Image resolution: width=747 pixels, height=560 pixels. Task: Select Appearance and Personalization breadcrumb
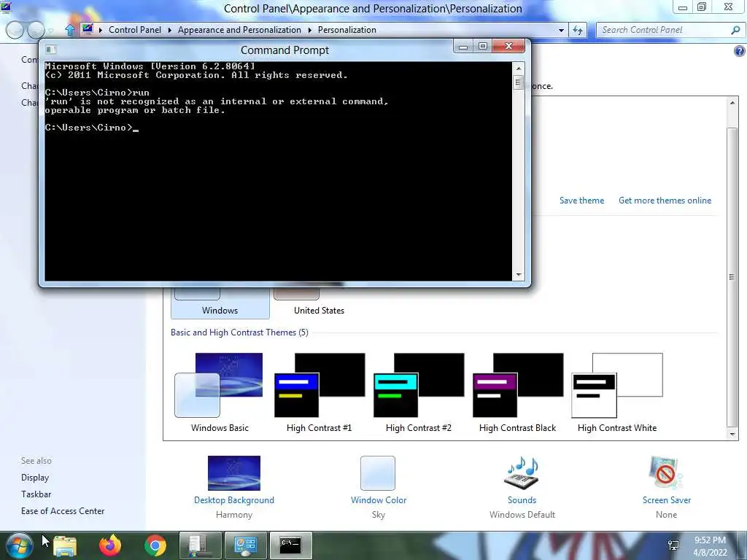(x=239, y=29)
